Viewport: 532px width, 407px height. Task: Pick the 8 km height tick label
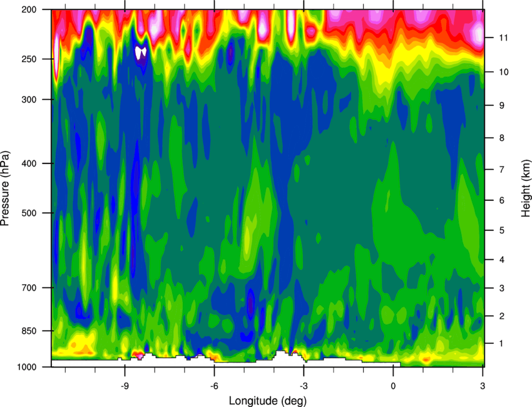click(501, 138)
